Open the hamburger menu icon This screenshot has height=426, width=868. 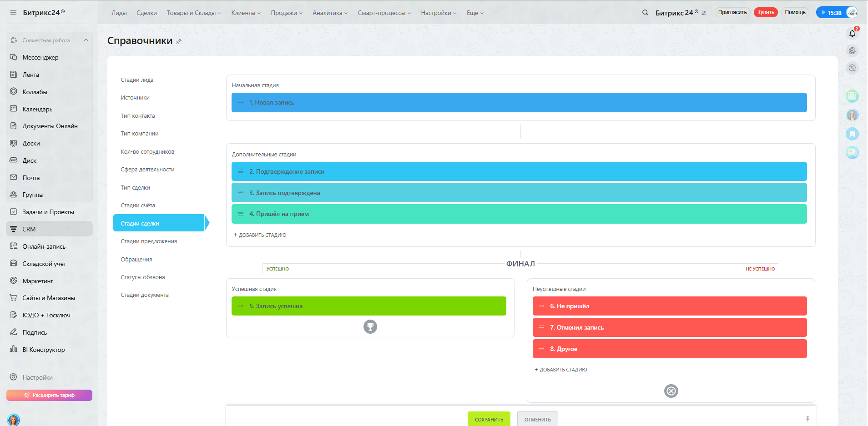(x=13, y=13)
